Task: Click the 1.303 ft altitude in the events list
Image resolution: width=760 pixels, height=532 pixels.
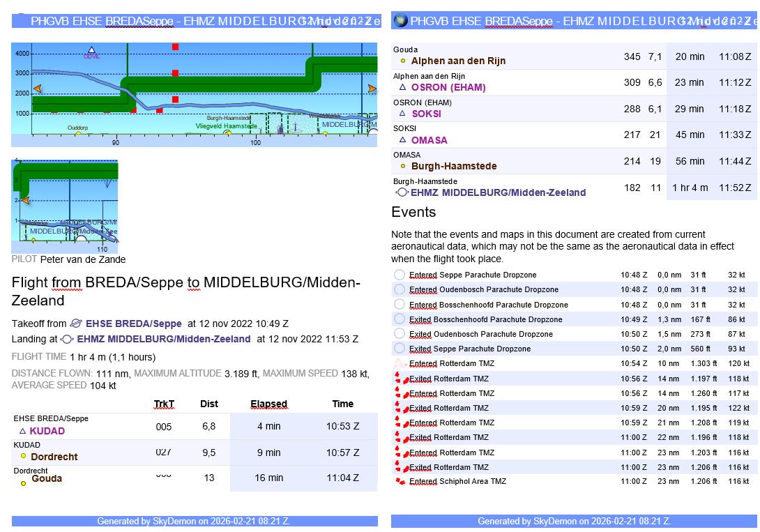Action: click(x=704, y=363)
